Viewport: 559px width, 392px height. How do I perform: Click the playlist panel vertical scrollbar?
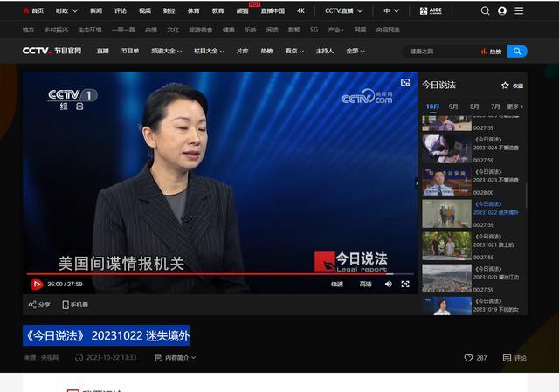(x=526, y=196)
